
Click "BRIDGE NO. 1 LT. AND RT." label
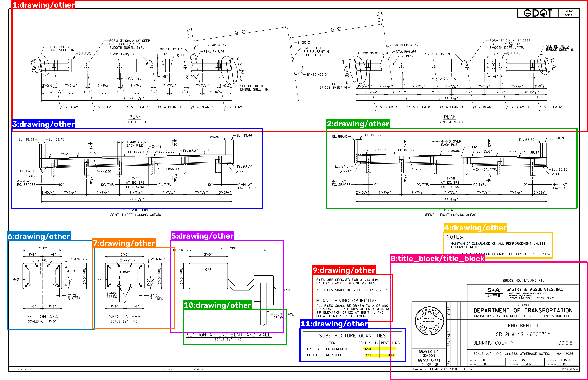coord(523,281)
